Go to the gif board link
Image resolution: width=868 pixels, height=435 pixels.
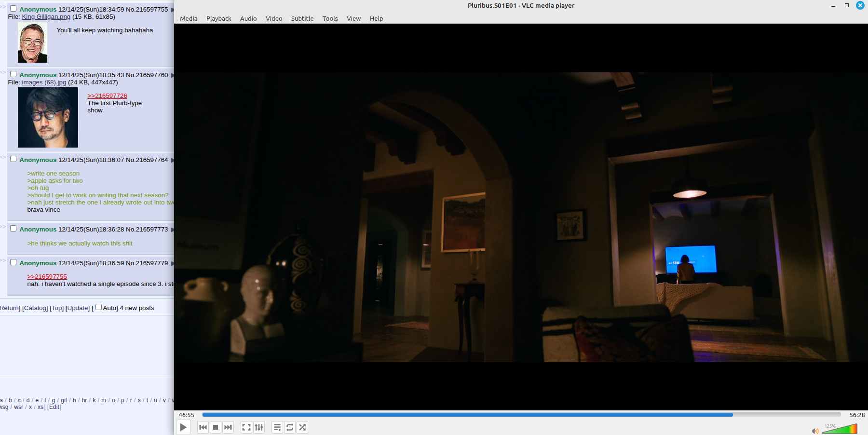(x=64, y=400)
